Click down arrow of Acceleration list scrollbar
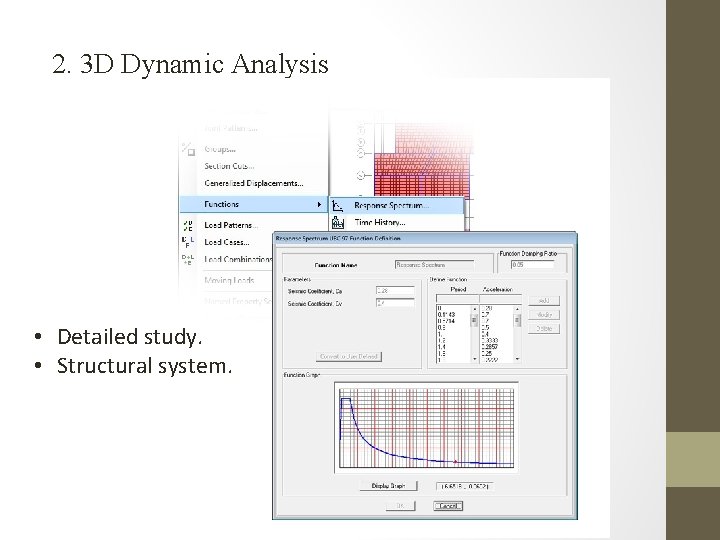Image resolution: width=720 pixels, height=540 pixels. pyautogui.click(x=518, y=359)
